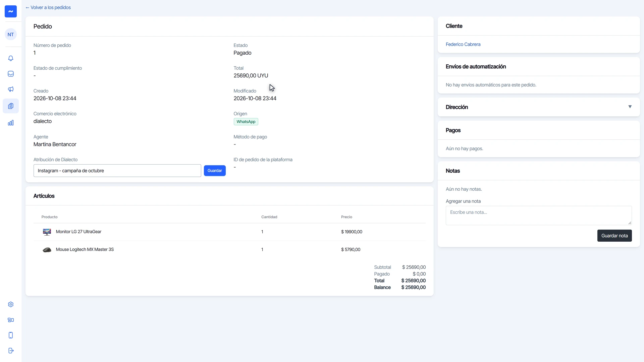
Task: Open the app logo home icon
Action: point(11,11)
